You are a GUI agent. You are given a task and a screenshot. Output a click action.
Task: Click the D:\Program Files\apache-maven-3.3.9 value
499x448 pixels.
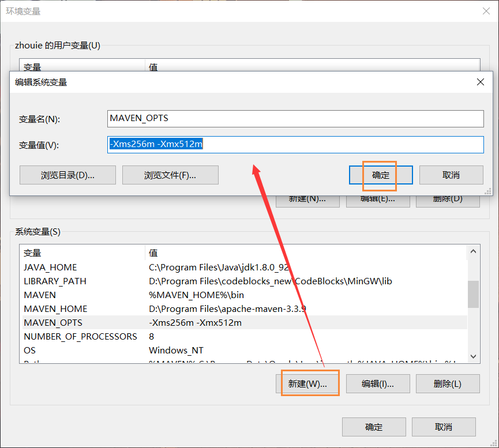[x=227, y=309]
